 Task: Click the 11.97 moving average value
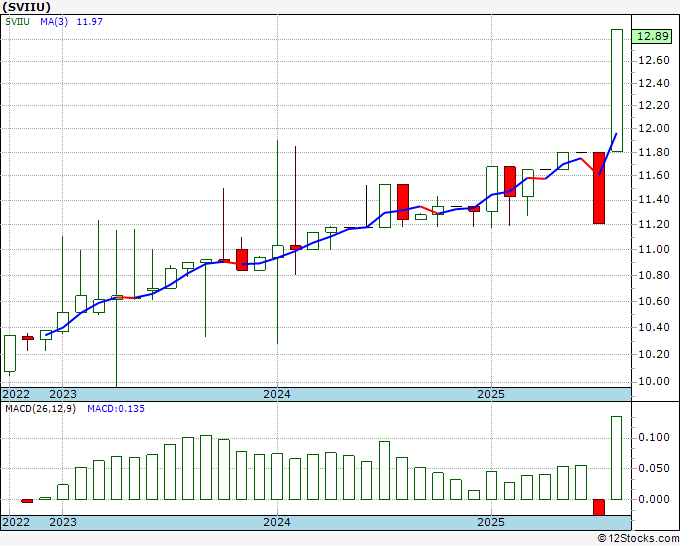89,22
